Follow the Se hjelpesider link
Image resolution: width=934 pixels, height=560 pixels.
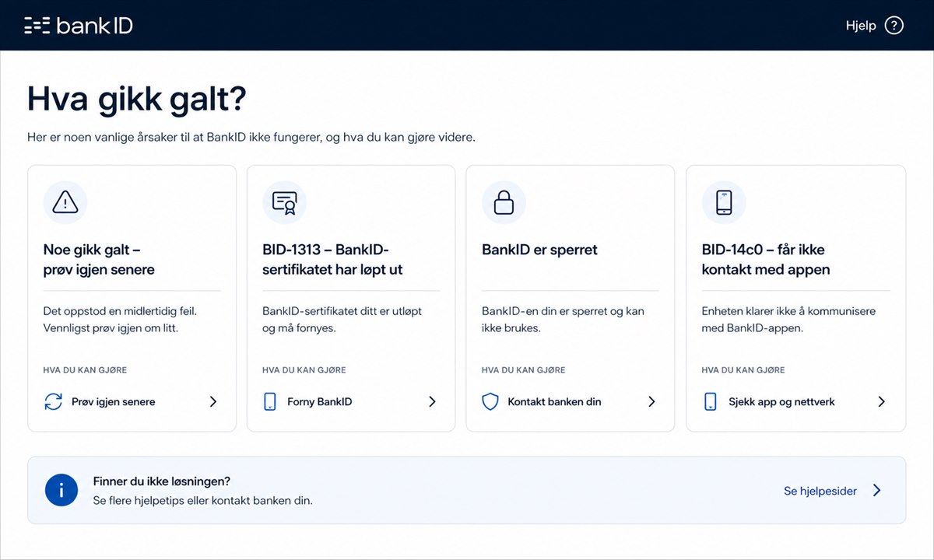(820, 491)
